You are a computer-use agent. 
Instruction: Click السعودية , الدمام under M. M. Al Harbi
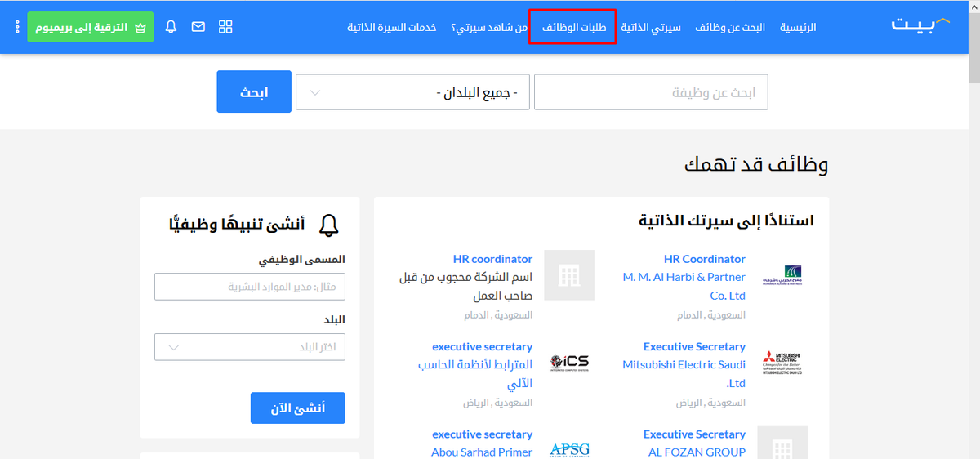711,314
